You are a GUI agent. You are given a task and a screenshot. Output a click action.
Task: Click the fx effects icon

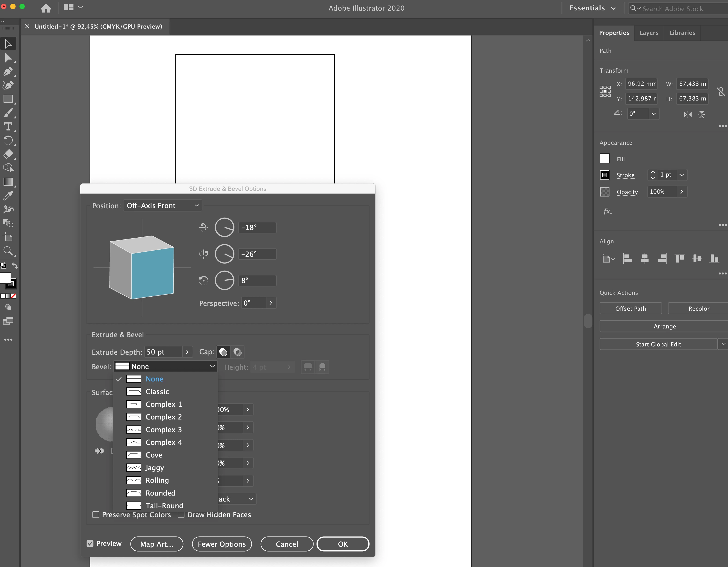pos(607,211)
